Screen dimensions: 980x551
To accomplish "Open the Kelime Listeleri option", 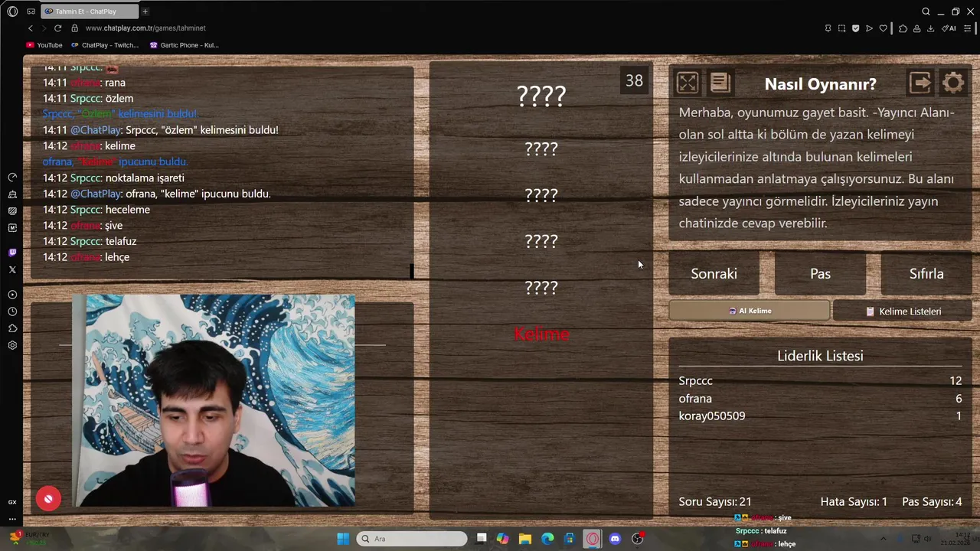I will click(x=903, y=311).
